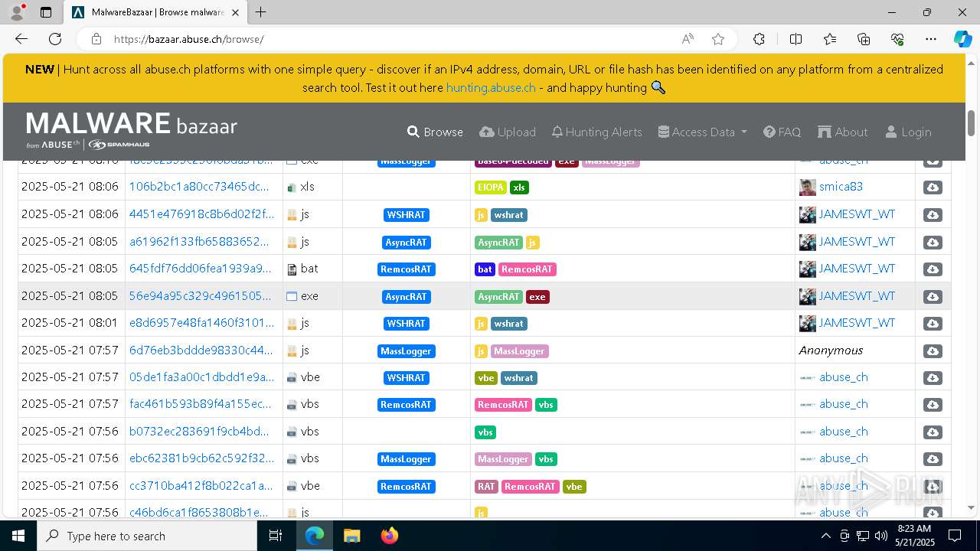Select the bat tag
980x551 pixels.
(485, 269)
